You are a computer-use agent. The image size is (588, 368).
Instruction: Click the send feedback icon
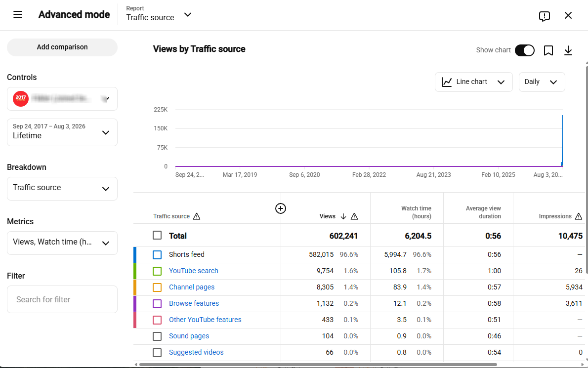544,16
